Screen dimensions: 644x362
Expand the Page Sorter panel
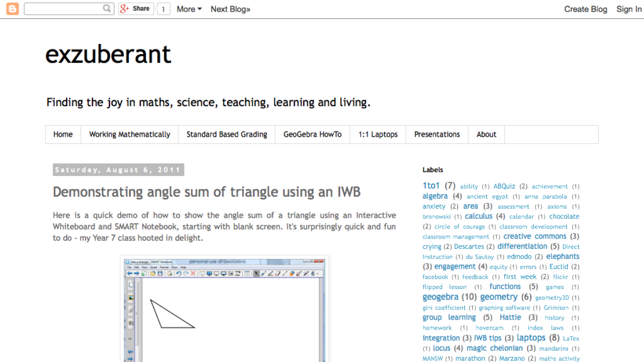[130, 285]
